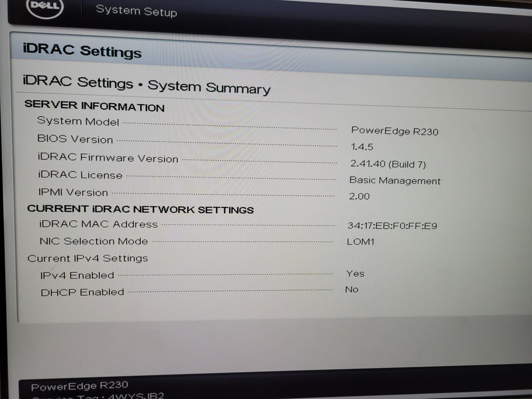
Task: Click the Current IPv4 Settings subheading
Action: [x=88, y=258]
